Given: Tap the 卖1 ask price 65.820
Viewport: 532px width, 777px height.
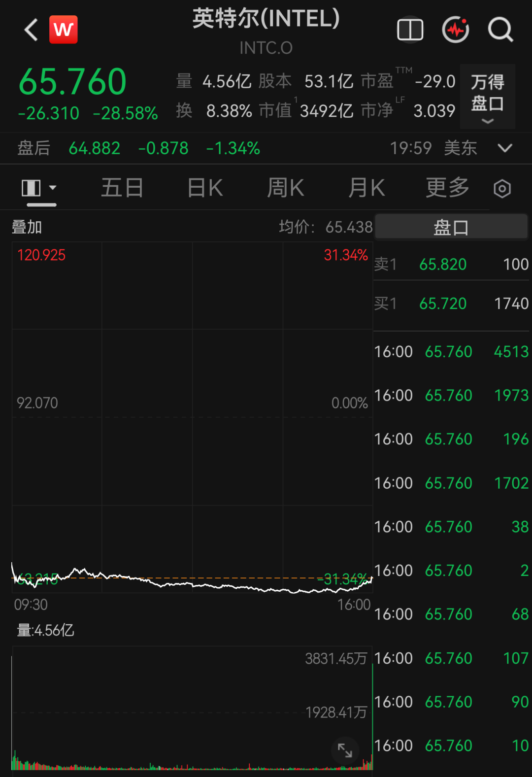Looking at the screenshot, I should coord(443,264).
